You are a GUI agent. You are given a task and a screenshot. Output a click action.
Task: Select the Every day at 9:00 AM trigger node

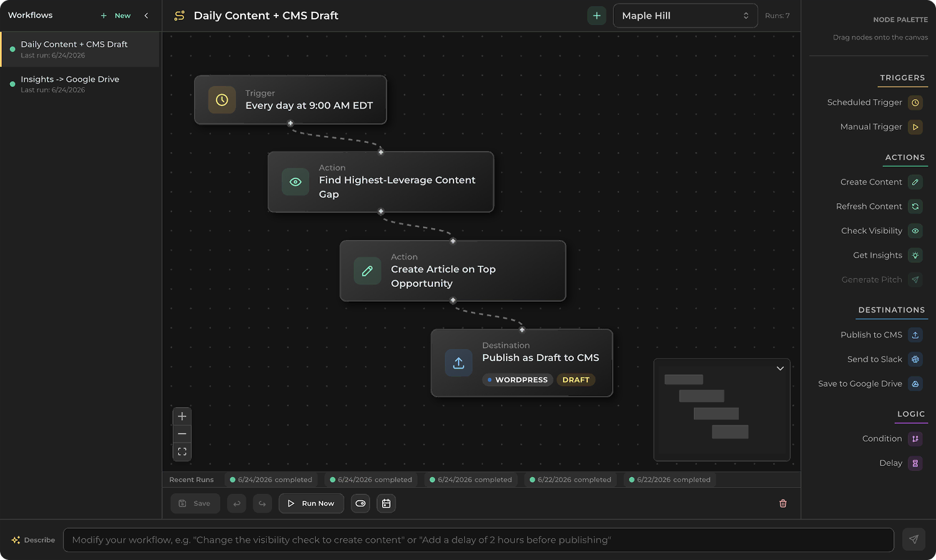click(291, 100)
